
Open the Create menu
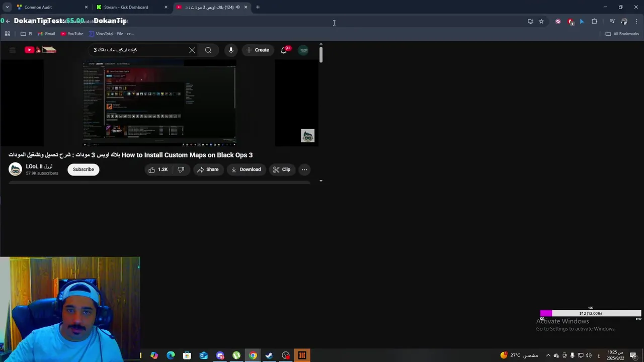(x=258, y=50)
